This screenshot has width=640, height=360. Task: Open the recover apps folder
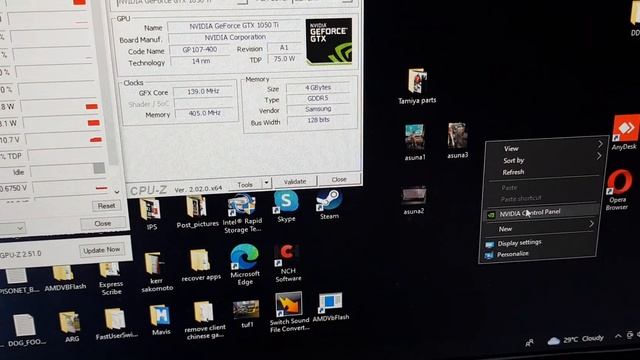[200, 260]
